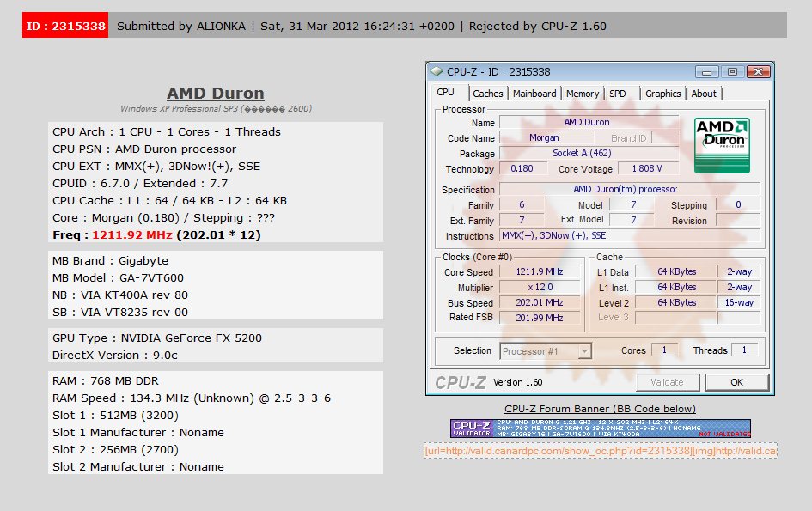Click the CPU-Z Validator banner image
This screenshot has height=511, width=812.
point(601,429)
